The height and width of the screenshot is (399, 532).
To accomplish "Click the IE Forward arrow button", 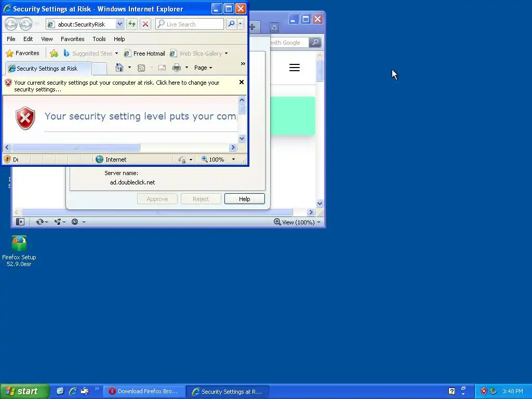I will pos(26,24).
